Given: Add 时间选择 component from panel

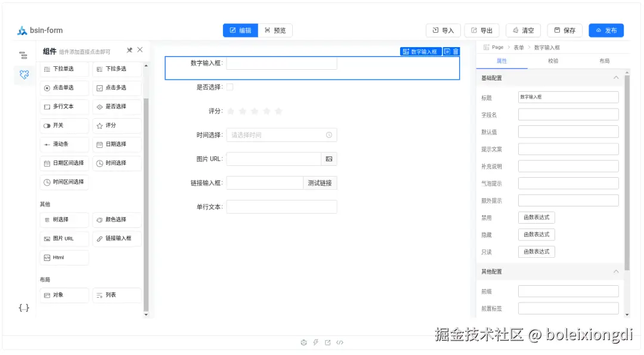Looking at the screenshot, I should 117,163.
